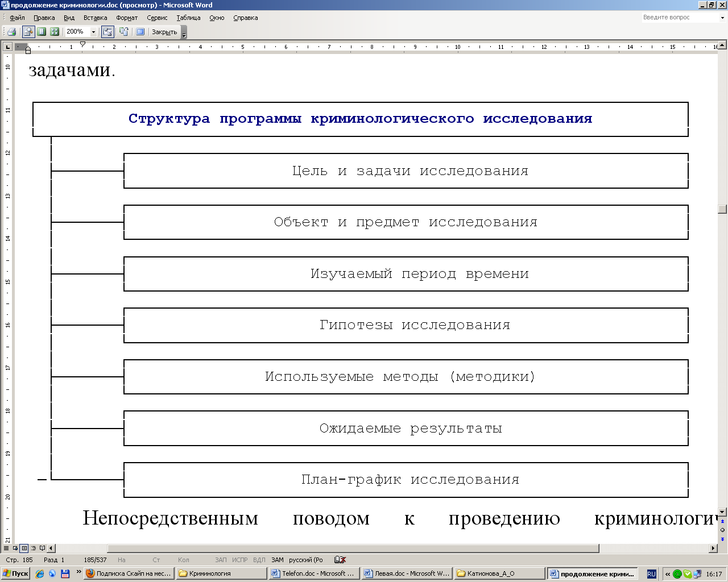Toggle ЗАМ overtype mode in status bar
The height and width of the screenshot is (582, 728).
[x=278, y=560]
